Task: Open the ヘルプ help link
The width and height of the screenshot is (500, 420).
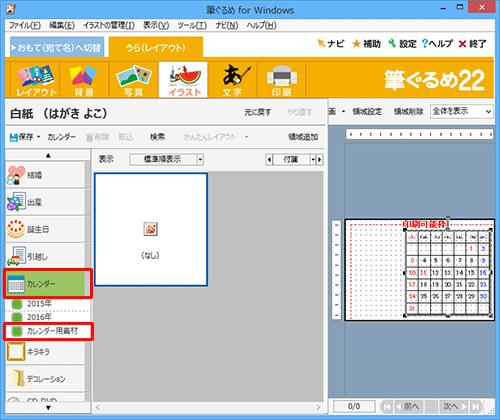Action: click(x=437, y=44)
